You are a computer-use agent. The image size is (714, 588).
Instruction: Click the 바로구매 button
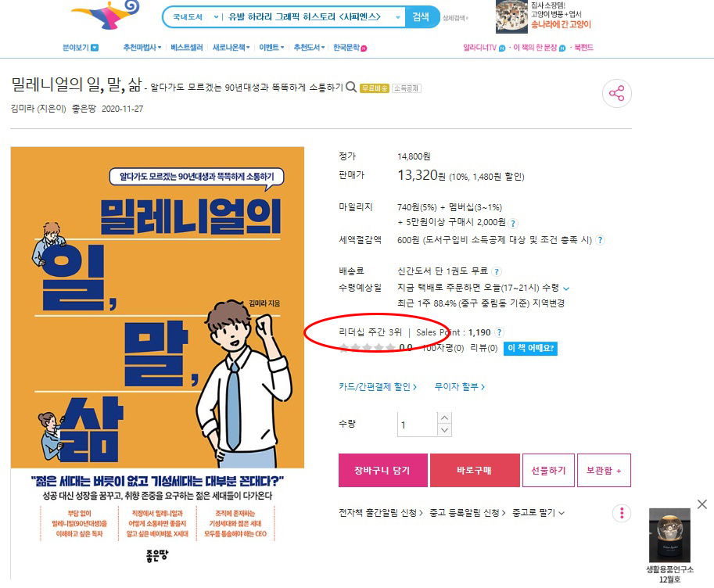(475, 471)
